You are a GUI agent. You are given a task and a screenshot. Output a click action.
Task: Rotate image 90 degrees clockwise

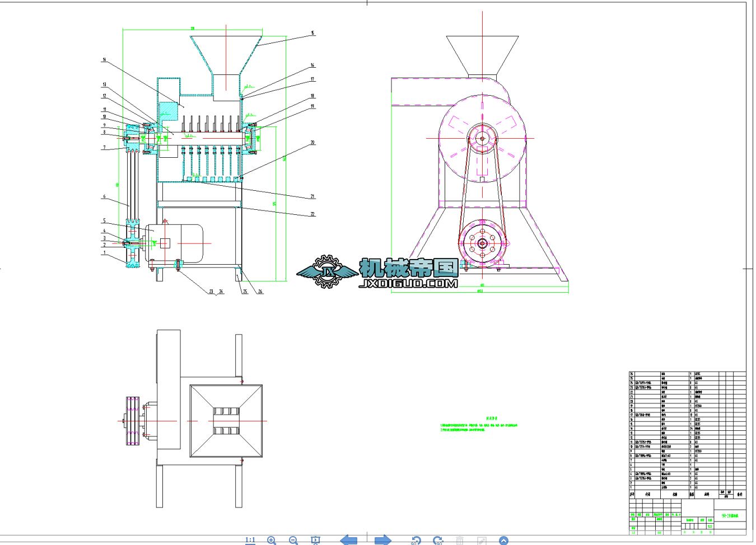click(438, 540)
